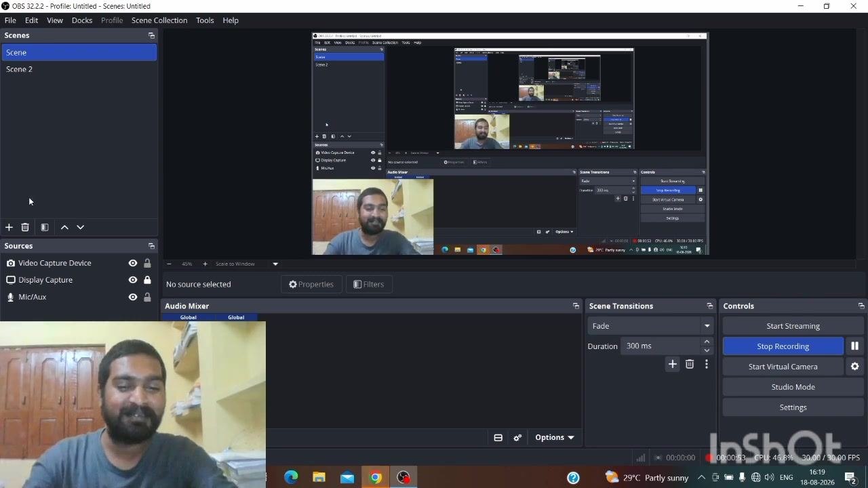Open the File menu
Viewport: 868px width, 488px height.
click(10, 20)
